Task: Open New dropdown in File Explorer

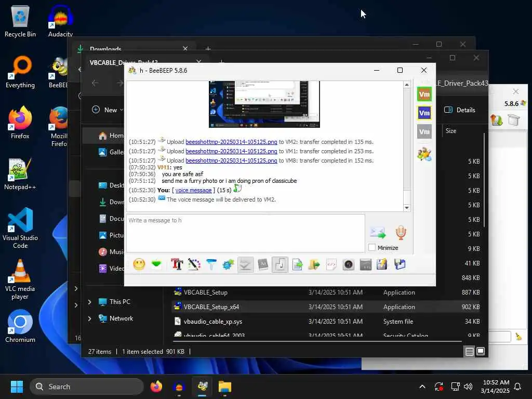Action: click(x=108, y=110)
